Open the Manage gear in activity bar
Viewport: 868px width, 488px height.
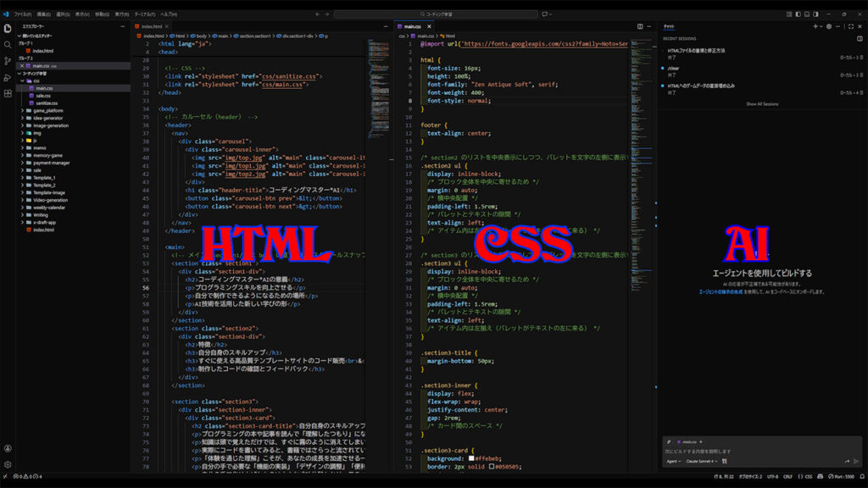coord(8,464)
